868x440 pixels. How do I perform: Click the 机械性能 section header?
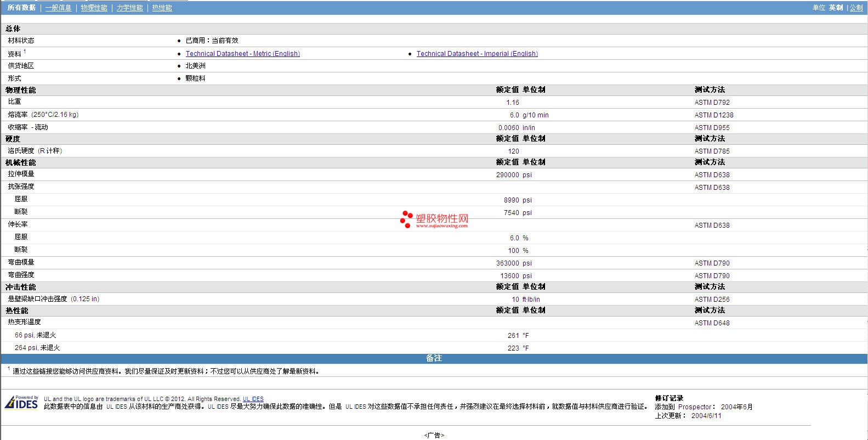tap(21, 162)
